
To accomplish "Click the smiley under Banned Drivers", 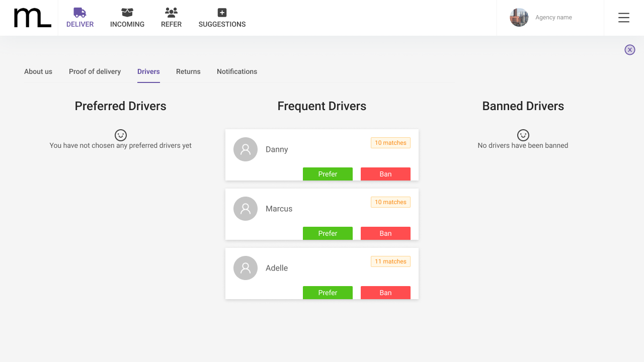I will point(523,135).
